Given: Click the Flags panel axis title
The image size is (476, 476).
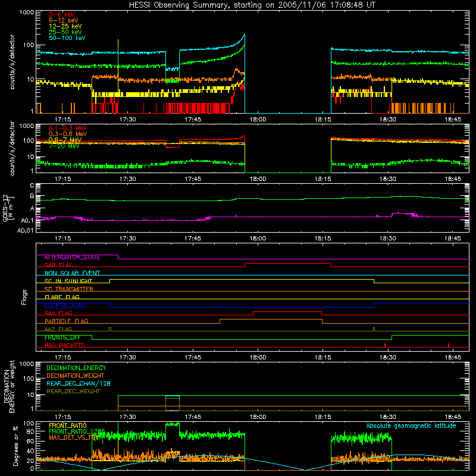Looking at the screenshot, I should [x=24, y=297].
